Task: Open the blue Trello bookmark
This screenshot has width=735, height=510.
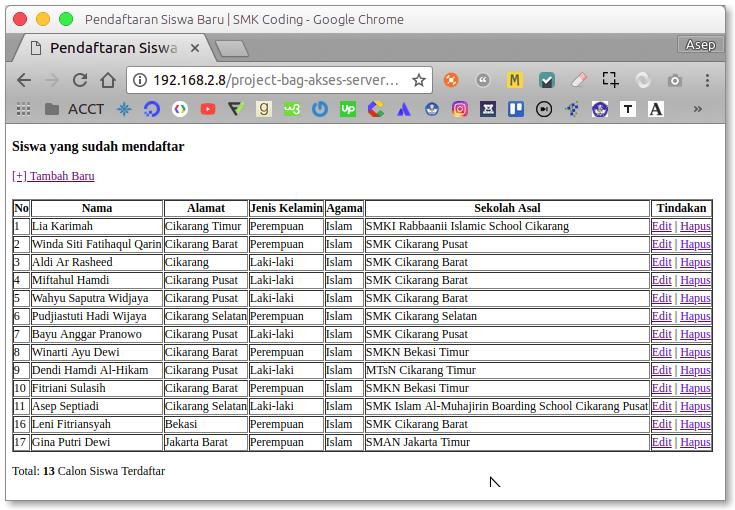Action: point(516,109)
